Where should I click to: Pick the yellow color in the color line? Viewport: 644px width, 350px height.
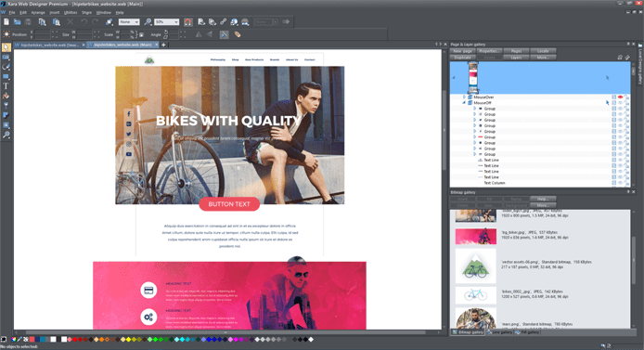click(129, 339)
